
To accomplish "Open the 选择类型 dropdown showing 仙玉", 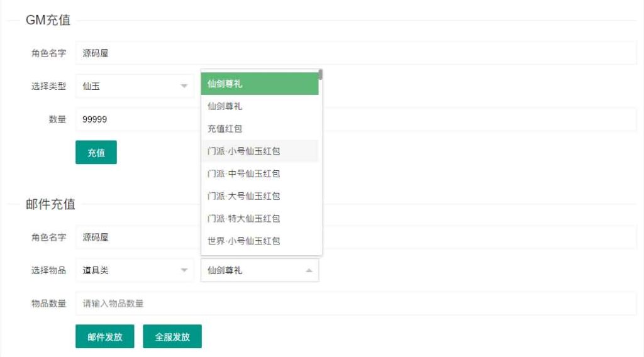I will coord(134,86).
